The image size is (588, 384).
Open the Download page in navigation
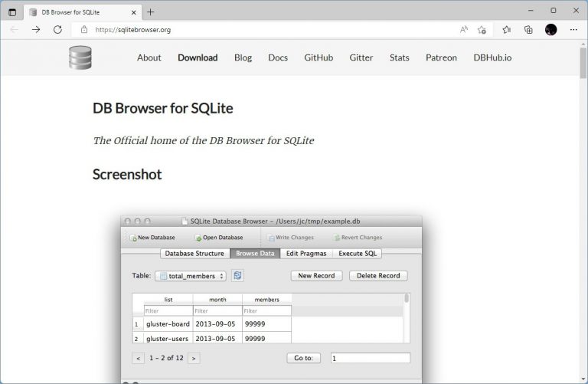point(198,57)
